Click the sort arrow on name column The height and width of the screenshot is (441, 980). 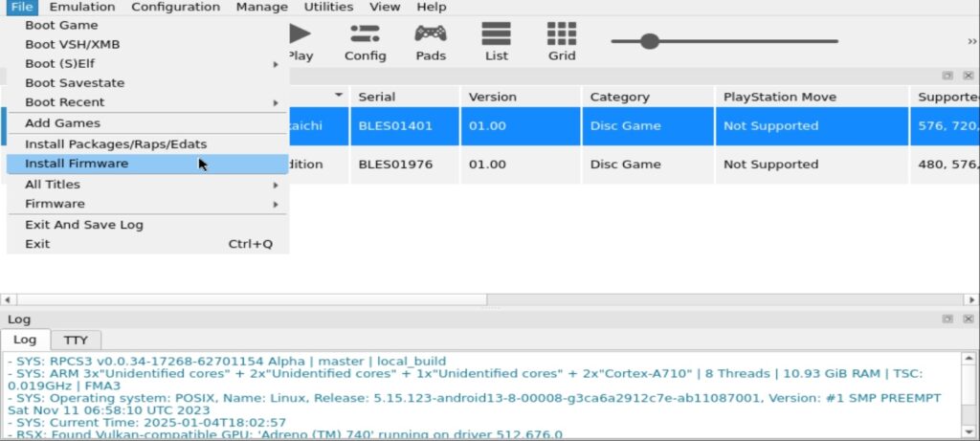click(x=339, y=96)
